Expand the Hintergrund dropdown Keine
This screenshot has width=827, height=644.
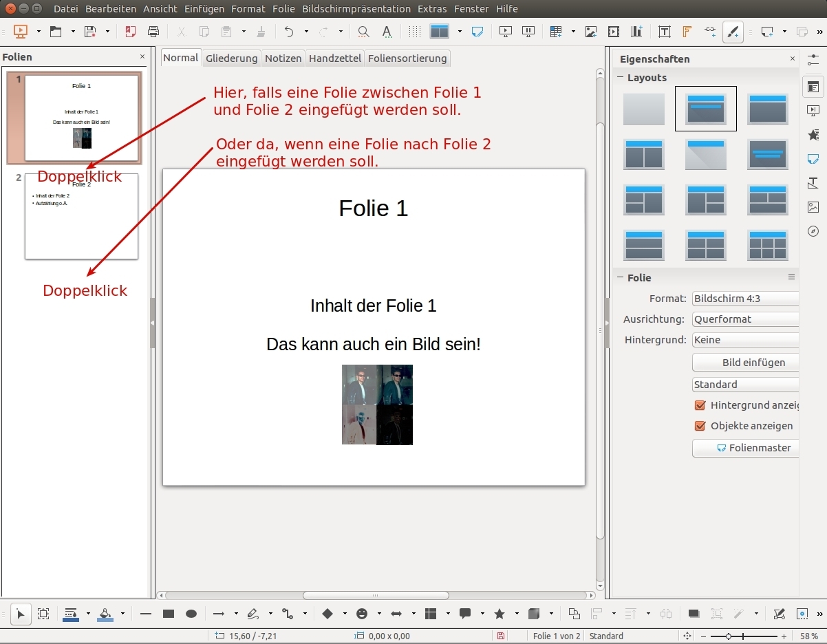(x=745, y=340)
